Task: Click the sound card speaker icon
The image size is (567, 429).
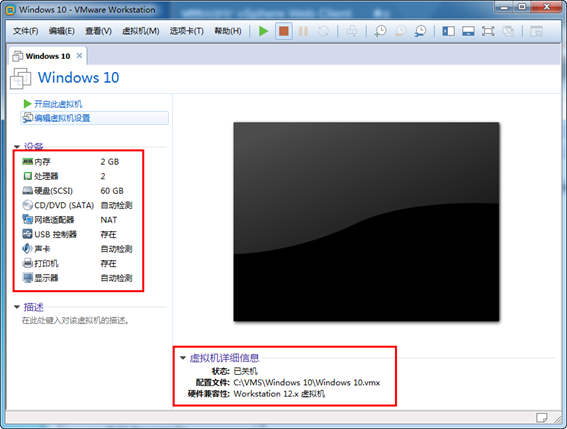Action: (x=27, y=249)
